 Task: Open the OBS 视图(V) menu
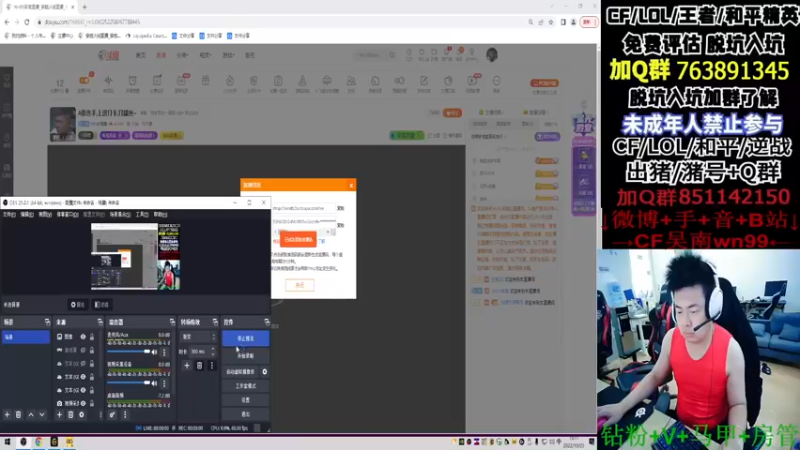tap(45, 214)
